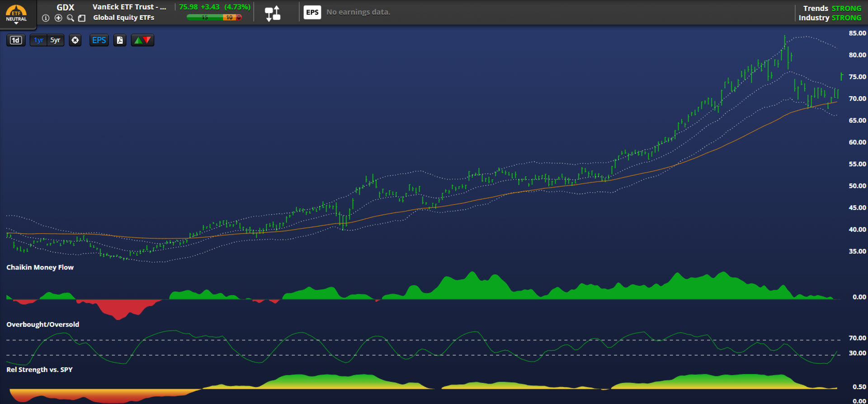Screen dimensions: 868x404
Task: Click the green-orange-red rating distribution bar
Action: click(214, 18)
